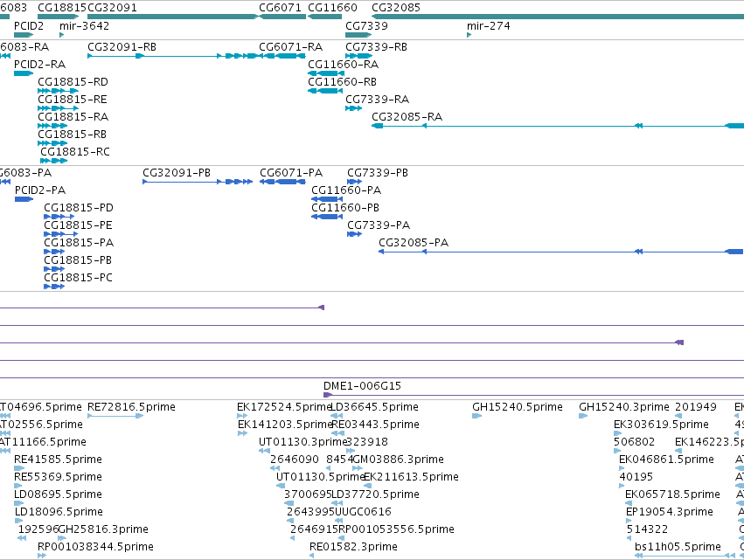Screen dimensions: 744x560
Task: Click the CG7339 gene glyph
Action: [358, 35]
